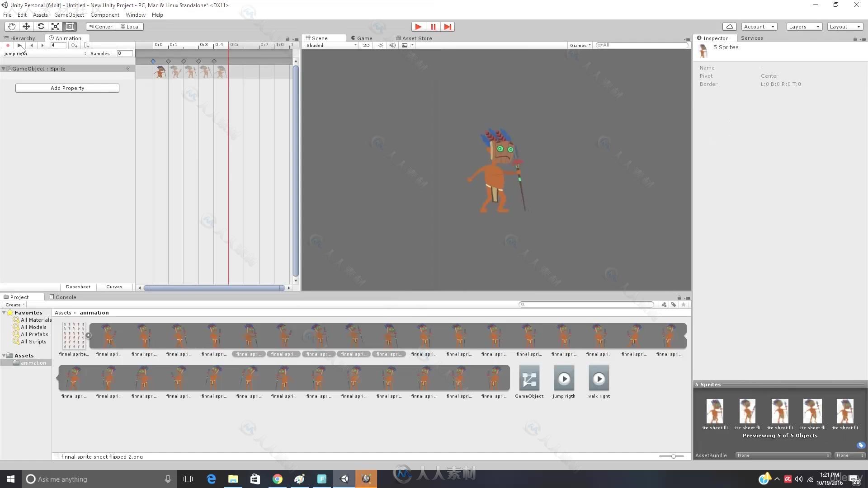Click the Play button to preview animation
Screen dimensions: 868x488
click(x=19, y=45)
